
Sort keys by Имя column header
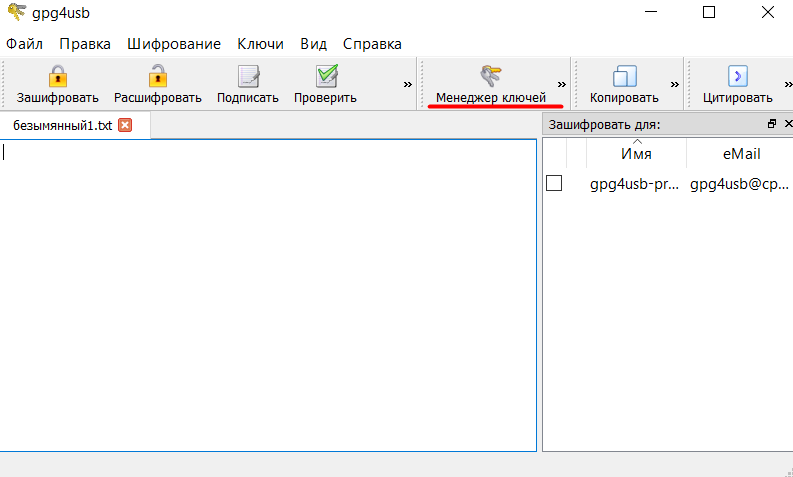[636, 154]
